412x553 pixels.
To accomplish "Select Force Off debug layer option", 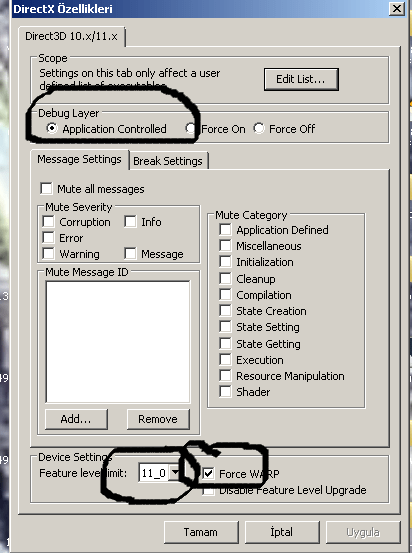I will tap(259, 128).
